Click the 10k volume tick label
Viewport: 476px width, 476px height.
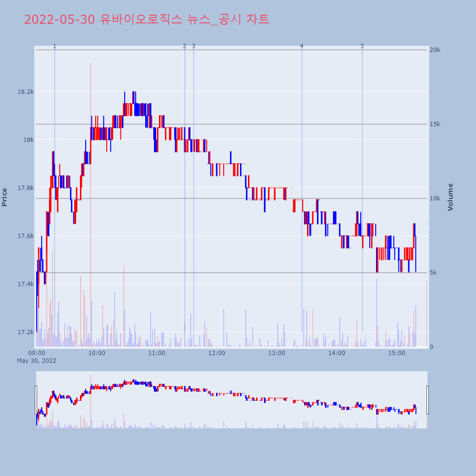pyautogui.click(x=435, y=198)
